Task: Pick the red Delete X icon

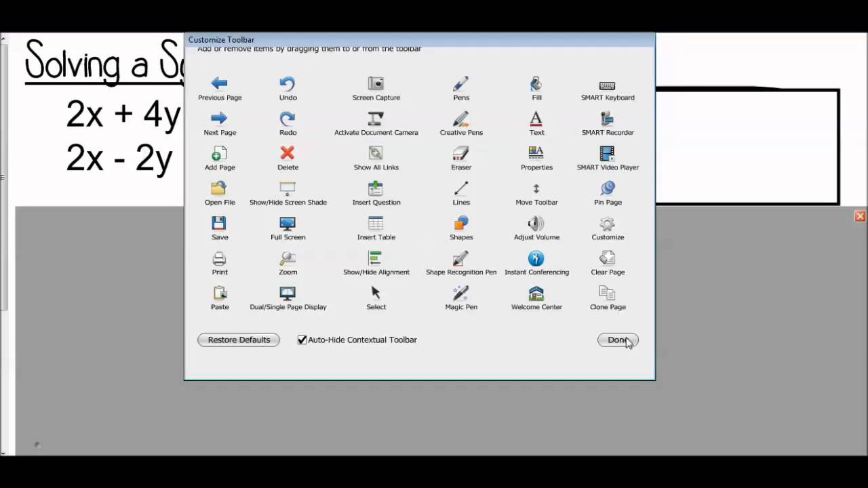Action: click(288, 153)
